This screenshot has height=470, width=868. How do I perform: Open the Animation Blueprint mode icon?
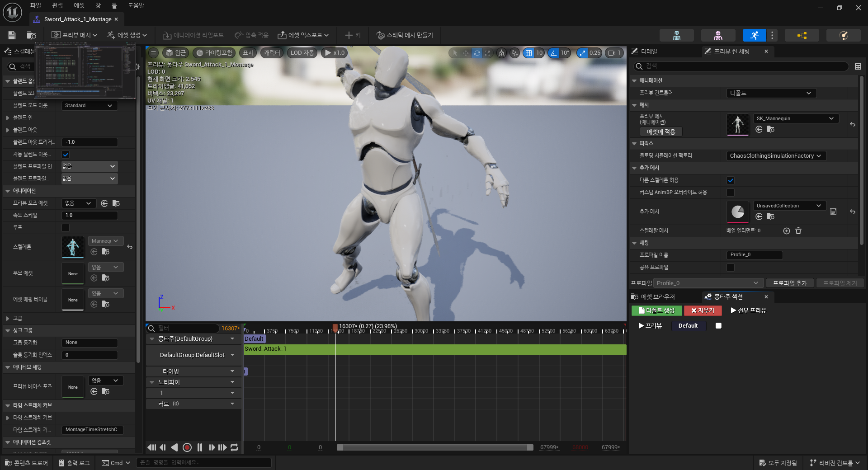pyautogui.click(x=802, y=35)
